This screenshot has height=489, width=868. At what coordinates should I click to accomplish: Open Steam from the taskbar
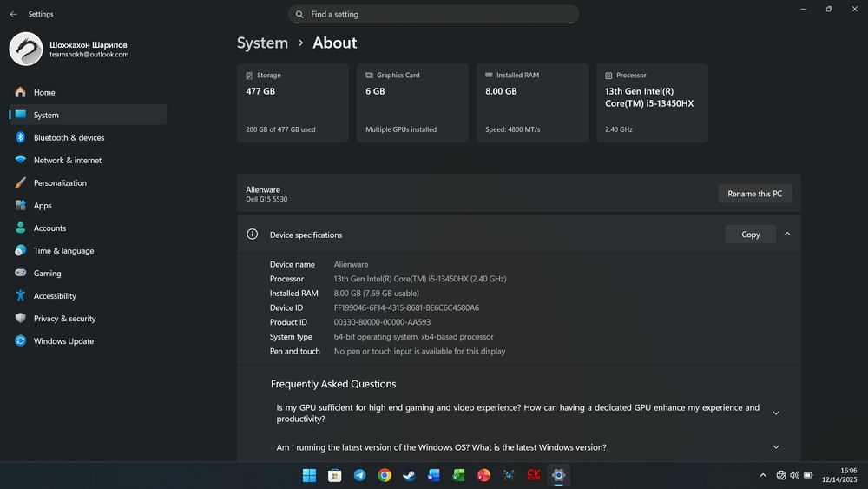(x=409, y=475)
